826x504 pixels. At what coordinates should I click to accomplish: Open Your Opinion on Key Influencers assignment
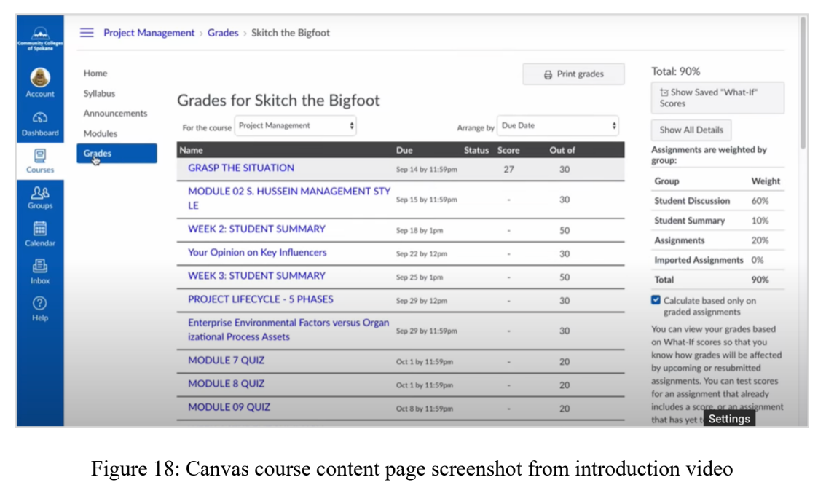(x=257, y=252)
